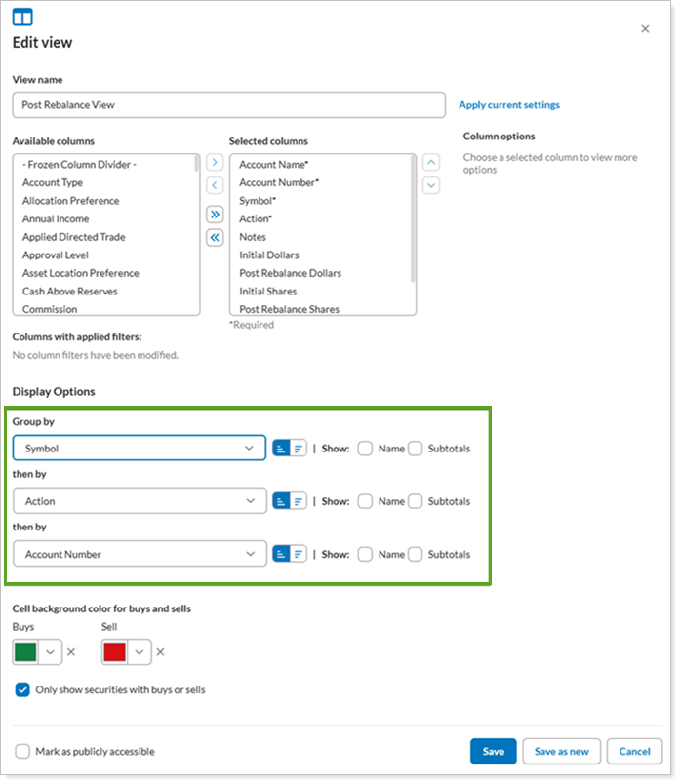The height and width of the screenshot is (784, 680).
Task: Click the add column right arrow
Action: [215, 162]
